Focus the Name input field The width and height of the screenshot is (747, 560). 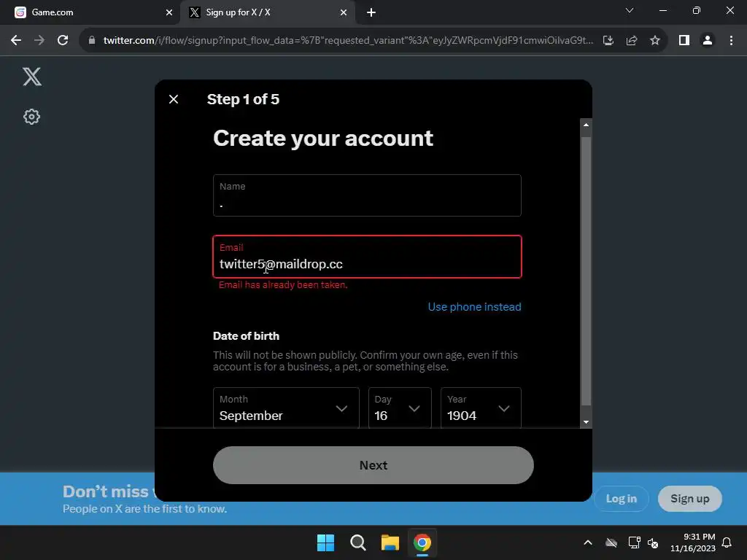367,195
